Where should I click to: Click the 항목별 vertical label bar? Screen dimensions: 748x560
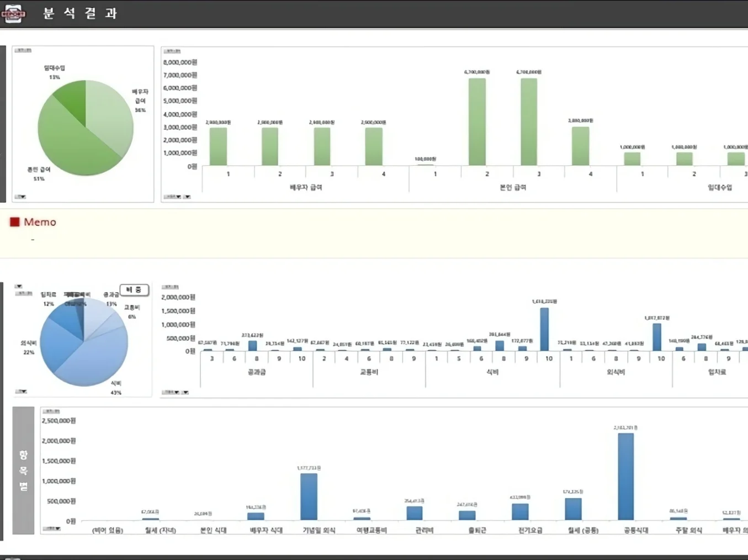(23, 471)
